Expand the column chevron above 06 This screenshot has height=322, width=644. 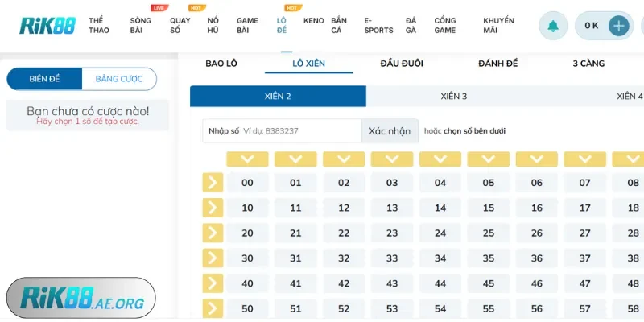point(537,159)
